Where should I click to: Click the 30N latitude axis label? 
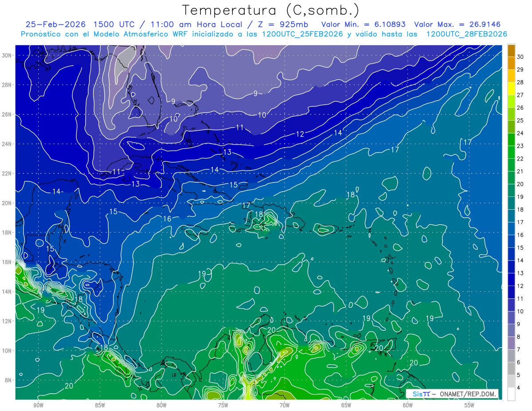tap(7, 55)
